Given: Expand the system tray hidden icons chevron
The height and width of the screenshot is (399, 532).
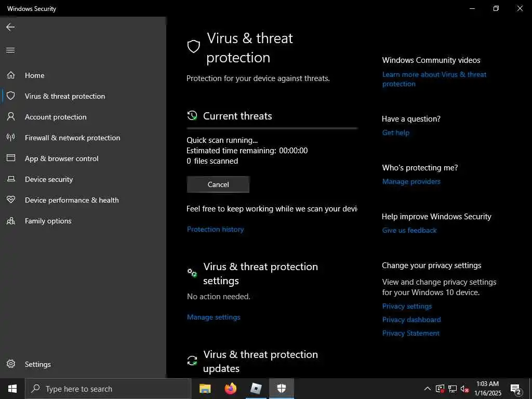Looking at the screenshot, I should [x=427, y=389].
